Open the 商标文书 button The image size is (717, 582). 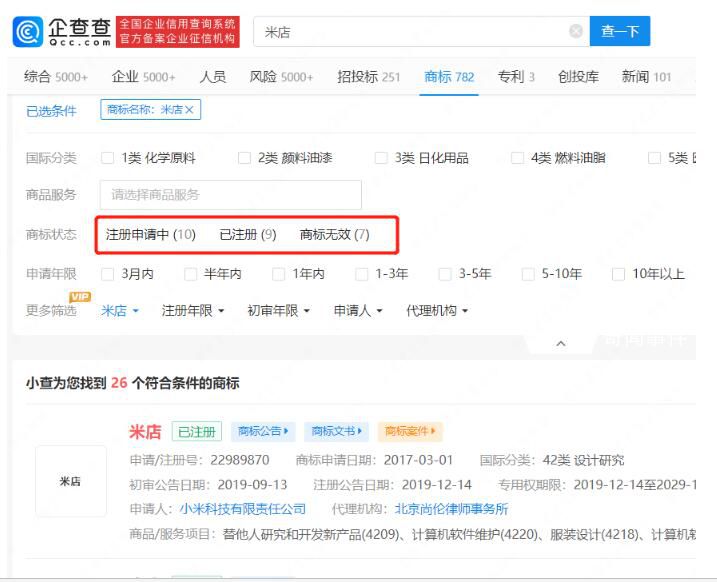coord(336,431)
